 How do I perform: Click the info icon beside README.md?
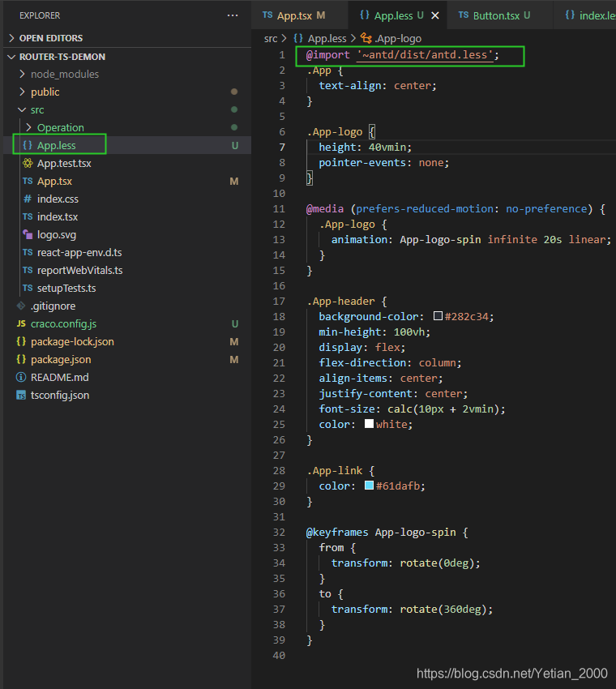[x=21, y=378]
